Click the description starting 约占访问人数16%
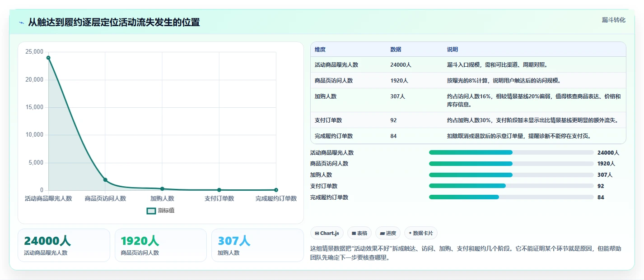Screen dimensions: 644x280 click(534, 101)
